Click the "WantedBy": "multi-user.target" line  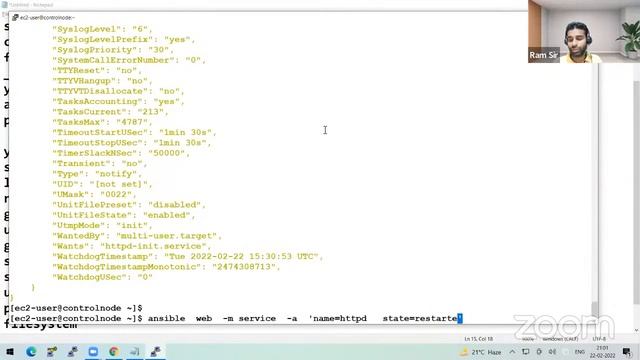click(137, 236)
